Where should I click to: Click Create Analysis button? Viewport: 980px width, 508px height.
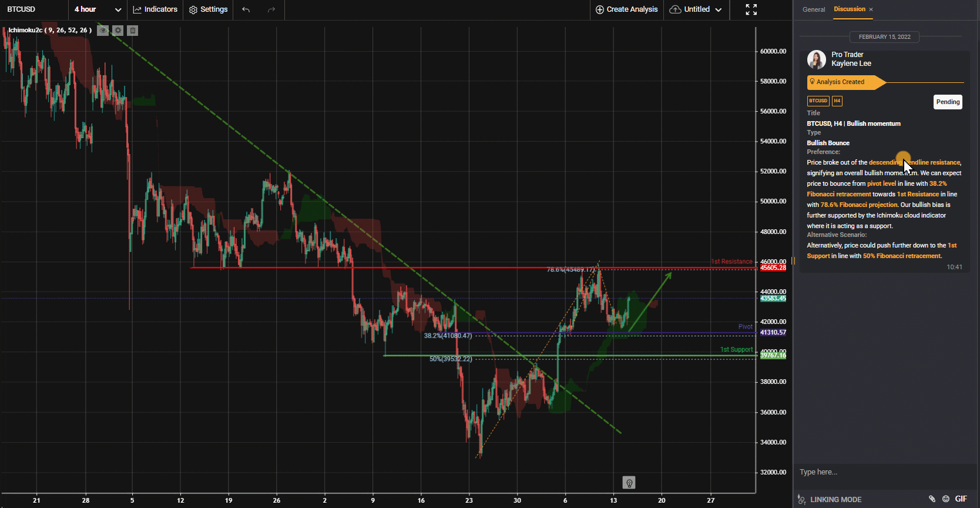[x=626, y=9]
